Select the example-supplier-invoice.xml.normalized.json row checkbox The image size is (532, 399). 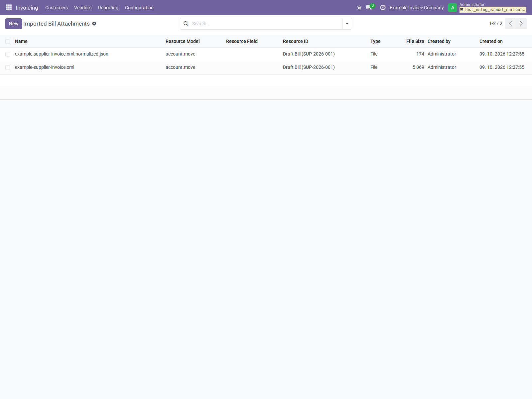pyautogui.click(x=8, y=54)
